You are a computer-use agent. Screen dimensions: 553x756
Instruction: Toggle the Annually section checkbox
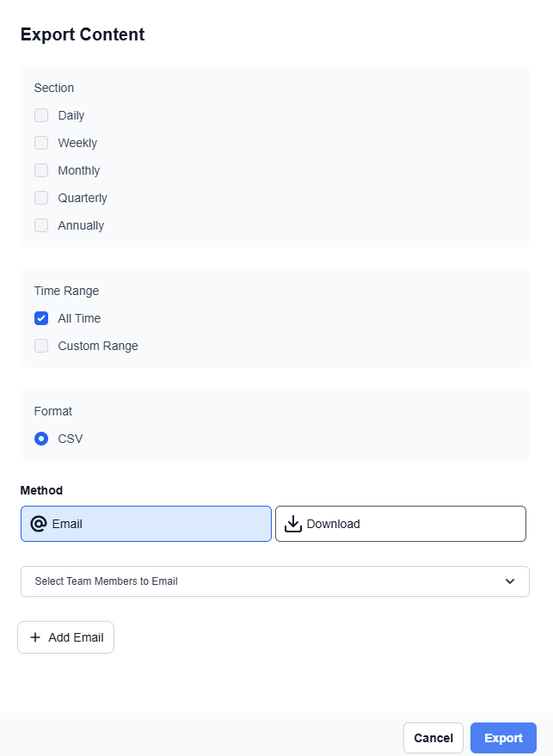(41, 225)
